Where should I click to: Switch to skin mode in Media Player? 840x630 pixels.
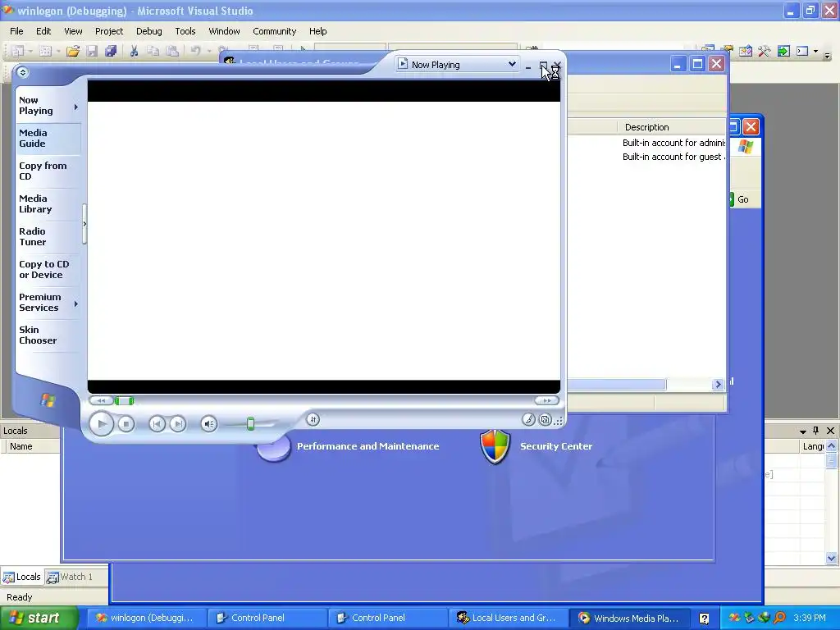(545, 420)
